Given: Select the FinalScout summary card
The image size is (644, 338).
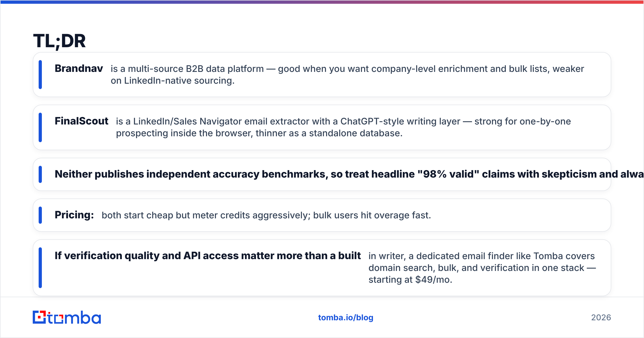Looking at the screenshot, I should click(x=322, y=127).
